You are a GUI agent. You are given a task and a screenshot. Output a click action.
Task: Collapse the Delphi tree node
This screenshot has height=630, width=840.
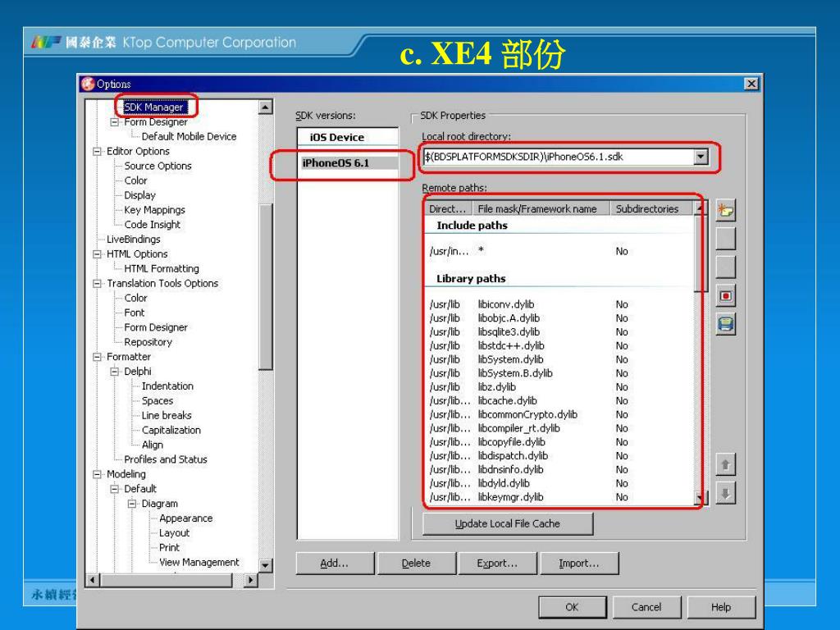(x=114, y=372)
